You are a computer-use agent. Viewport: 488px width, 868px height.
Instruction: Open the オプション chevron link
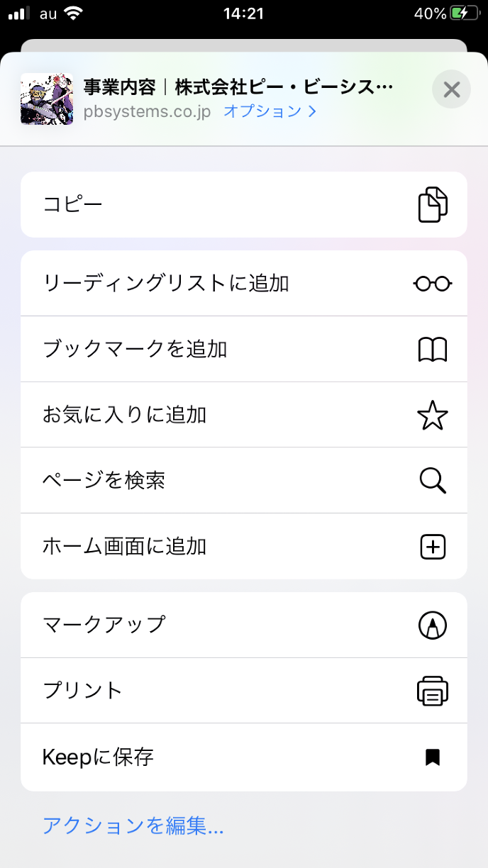click(x=270, y=111)
